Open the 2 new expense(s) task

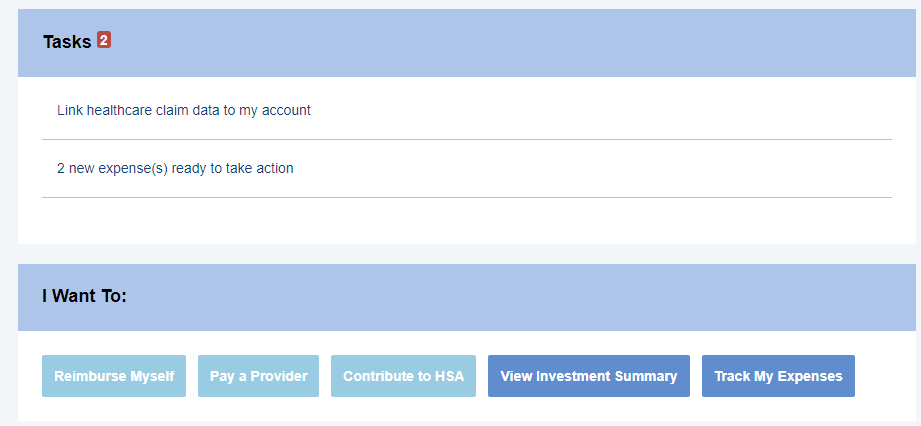175,168
